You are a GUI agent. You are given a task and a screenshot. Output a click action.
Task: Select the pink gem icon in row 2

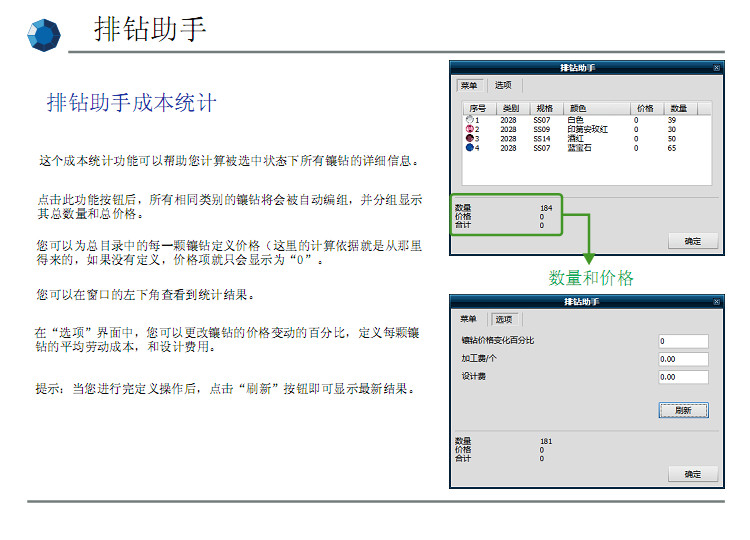pos(469,129)
